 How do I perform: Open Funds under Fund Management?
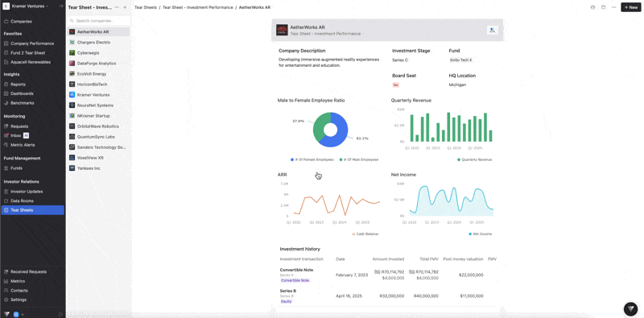pyautogui.click(x=16, y=168)
